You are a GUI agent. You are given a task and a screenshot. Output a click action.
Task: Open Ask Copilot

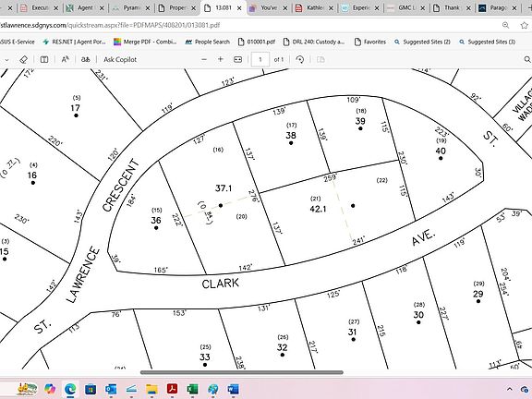click(x=120, y=60)
